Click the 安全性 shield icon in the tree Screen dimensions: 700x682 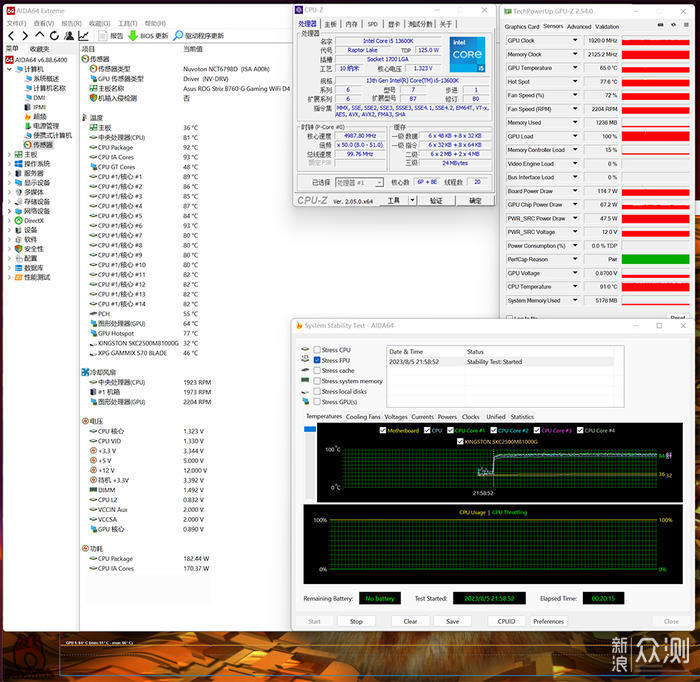tap(18, 249)
